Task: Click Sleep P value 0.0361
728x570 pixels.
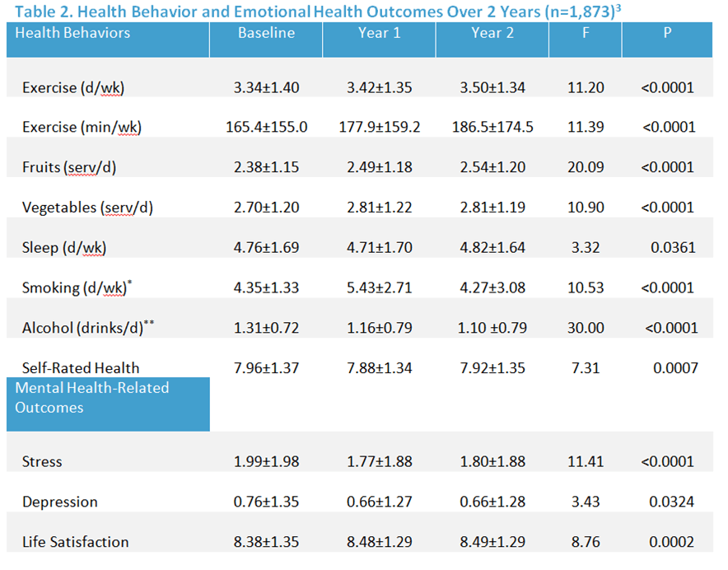Action: tap(673, 248)
